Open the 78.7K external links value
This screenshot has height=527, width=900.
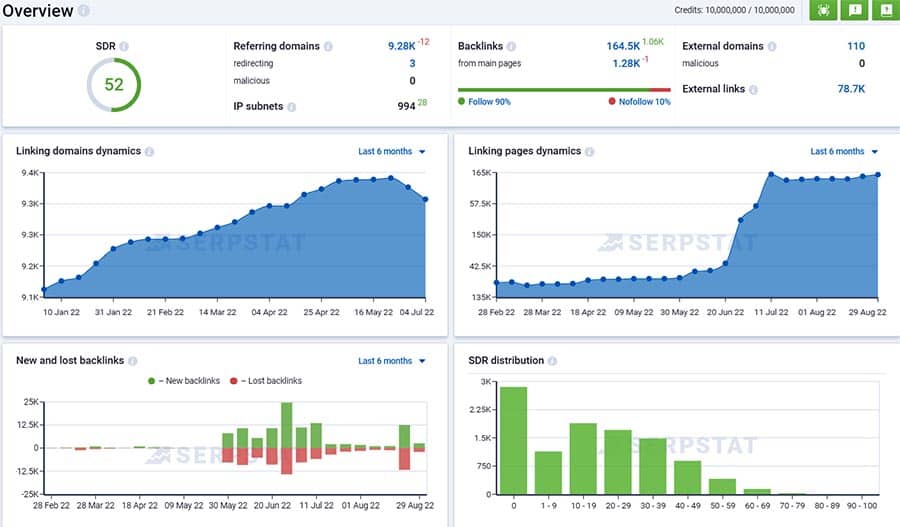(850, 89)
